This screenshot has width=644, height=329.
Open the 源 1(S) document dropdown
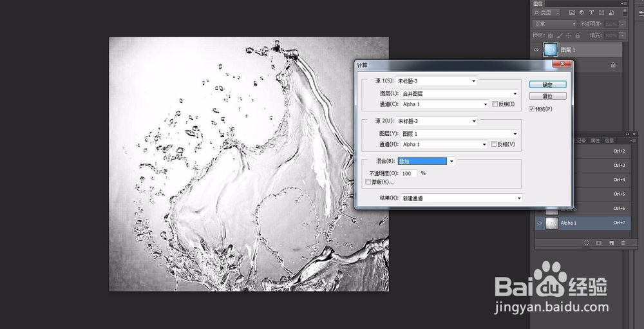coord(436,81)
